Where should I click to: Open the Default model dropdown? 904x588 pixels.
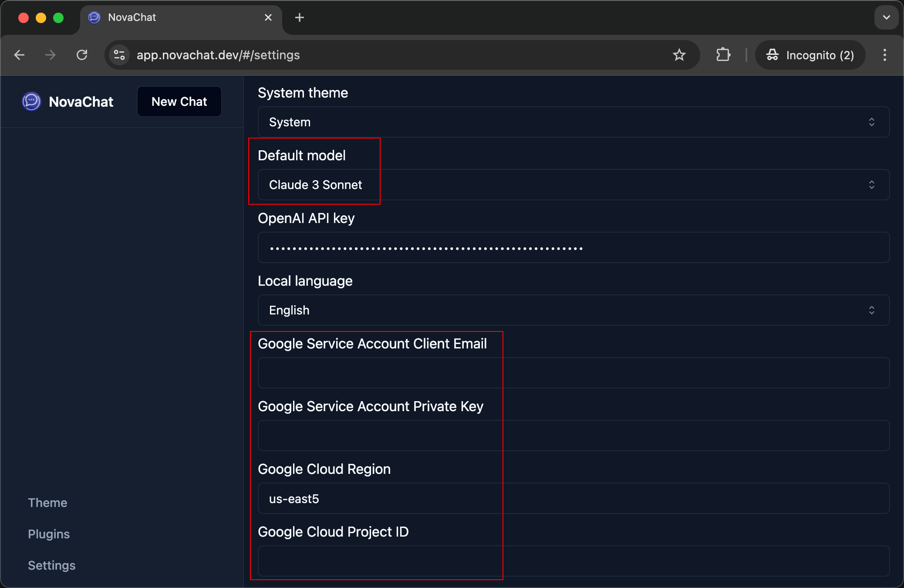pyautogui.click(x=573, y=185)
